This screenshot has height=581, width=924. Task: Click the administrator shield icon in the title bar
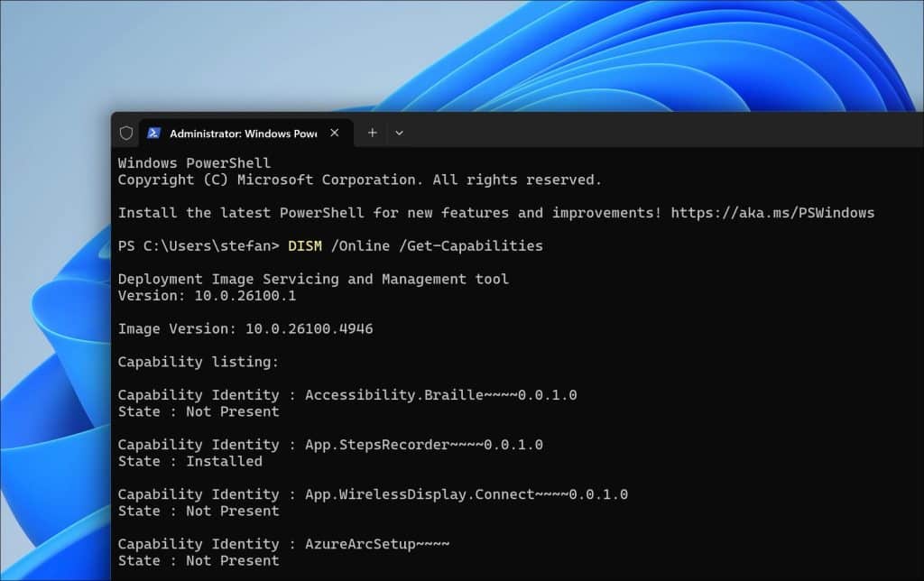click(126, 134)
